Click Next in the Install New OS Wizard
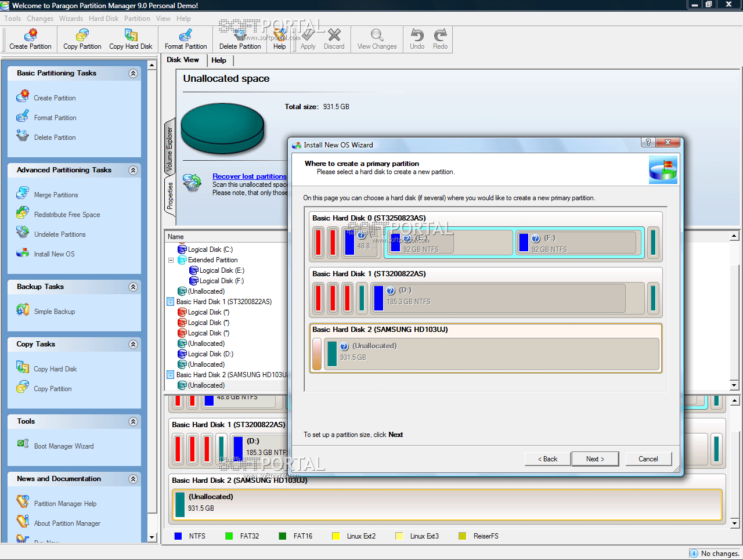The width and height of the screenshot is (743, 560). pos(595,459)
